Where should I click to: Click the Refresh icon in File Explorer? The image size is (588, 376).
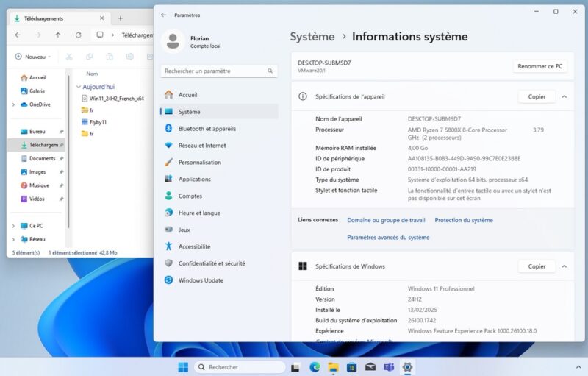(x=79, y=35)
